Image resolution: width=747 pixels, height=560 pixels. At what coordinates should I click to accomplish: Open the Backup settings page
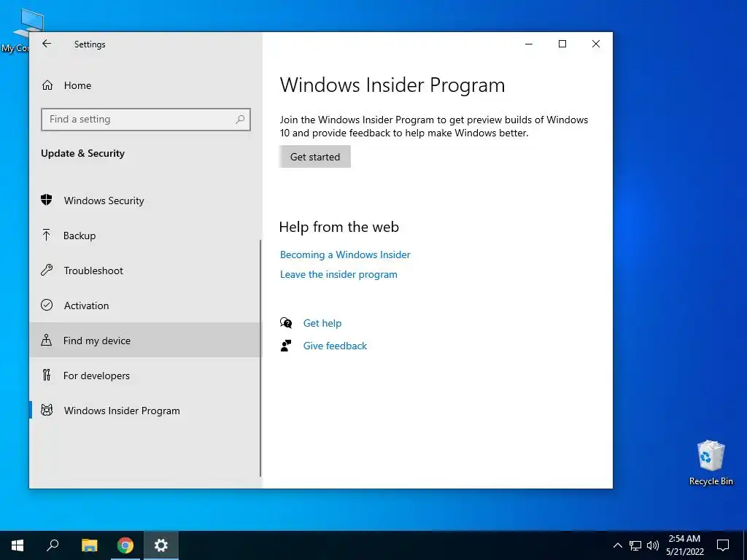[x=145, y=236]
